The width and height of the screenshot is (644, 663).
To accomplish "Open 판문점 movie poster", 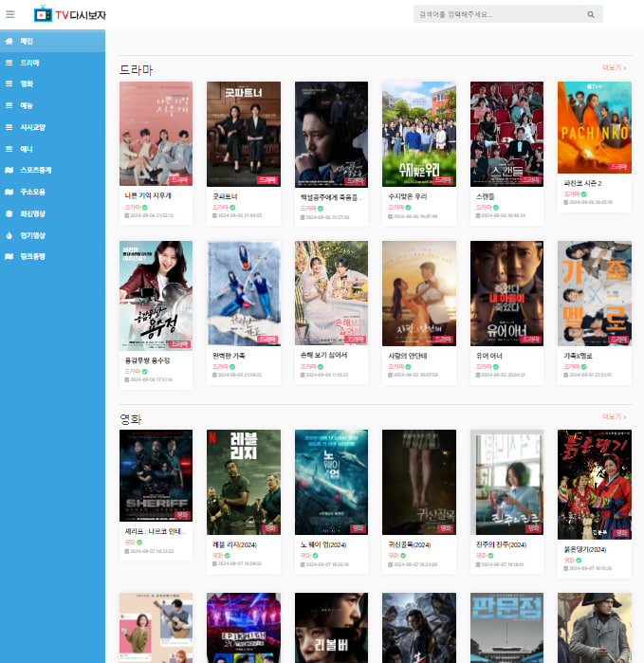I will (x=507, y=628).
